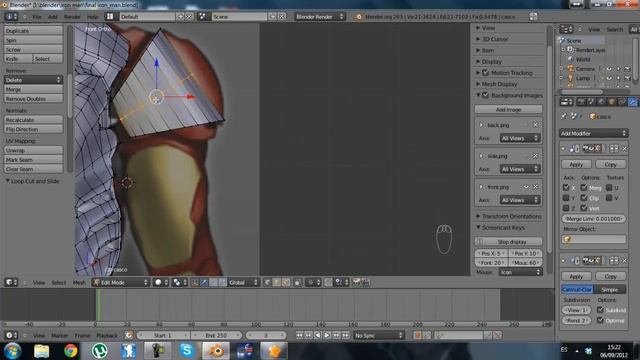The width and height of the screenshot is (640, 360).
Task: Open the No Sync dropdown
Action: click(x=378, y=335)
